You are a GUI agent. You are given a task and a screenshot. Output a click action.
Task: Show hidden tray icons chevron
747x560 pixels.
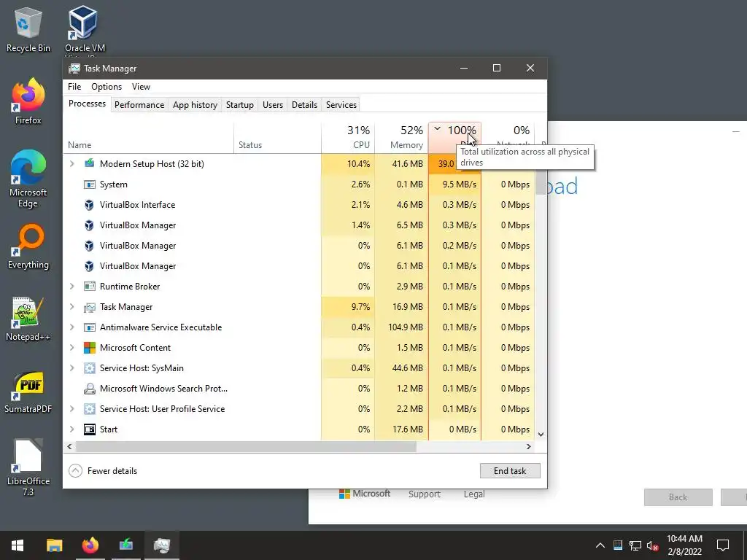coord(600,545)
